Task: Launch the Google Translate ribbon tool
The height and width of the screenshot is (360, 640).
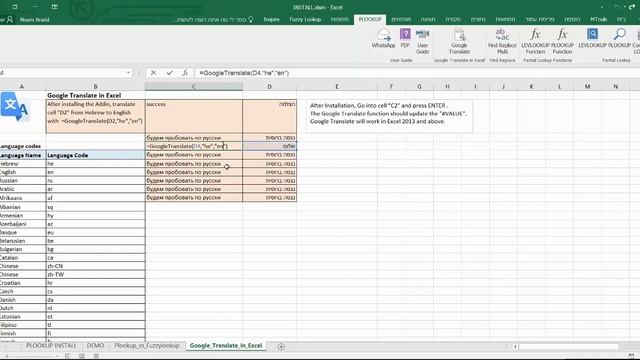Action: tap(459, 41)
